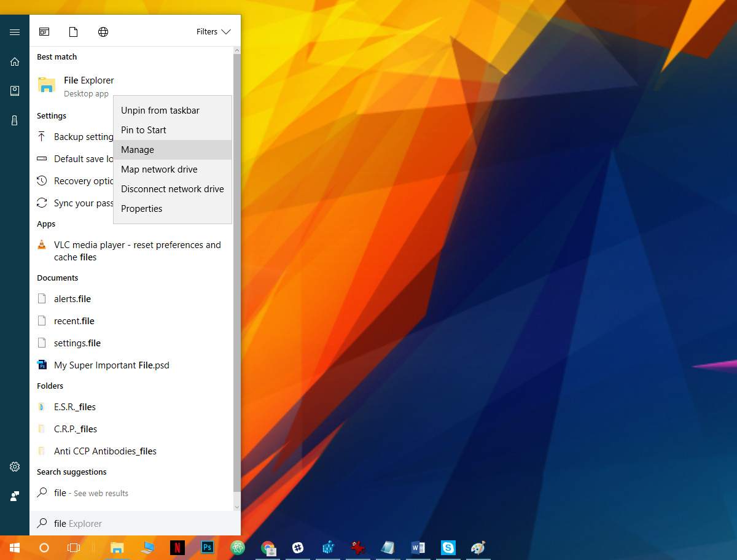The image size is (737, 560).
Task: Open Properties from the context menu
Action: [141, 209]
